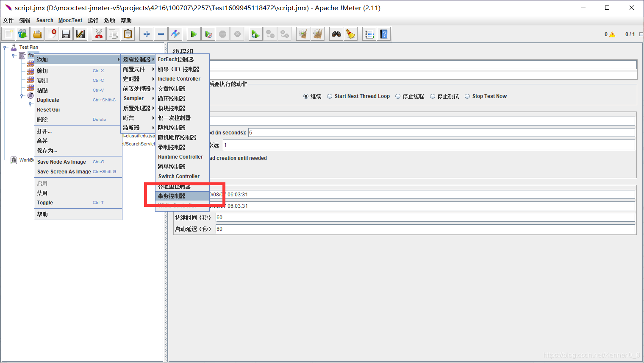
Task: Click the Function helper list icon
Action: (369, 34)
